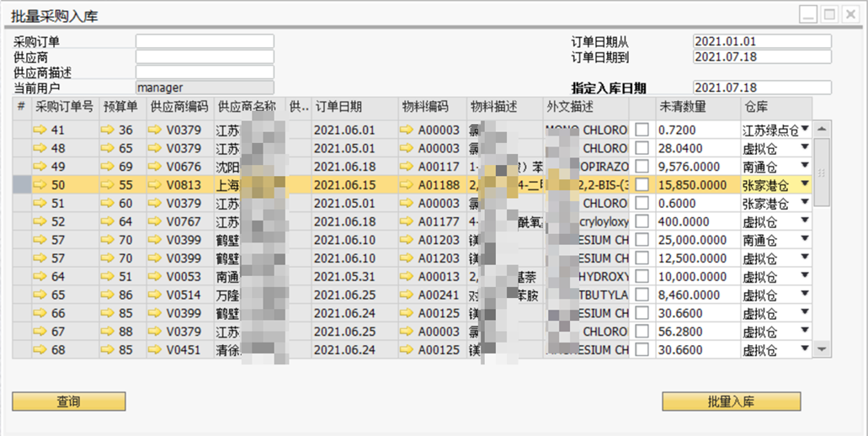Open 南通仓 warehouse dropdown for order 49
The width and height of the screenshot is (868, 436).
click(x=805, y=166)
